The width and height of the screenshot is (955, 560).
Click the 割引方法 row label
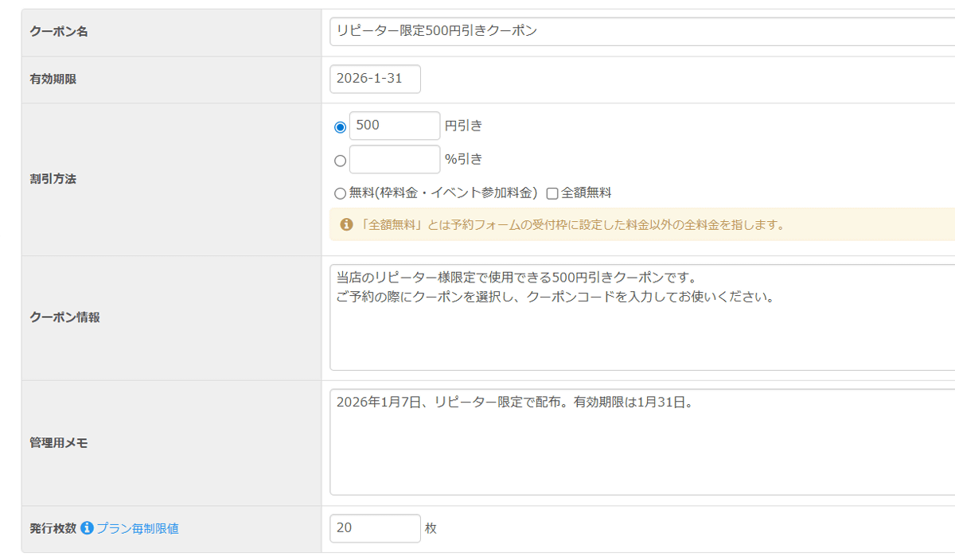pyautogui.click(x=53, y=179)
